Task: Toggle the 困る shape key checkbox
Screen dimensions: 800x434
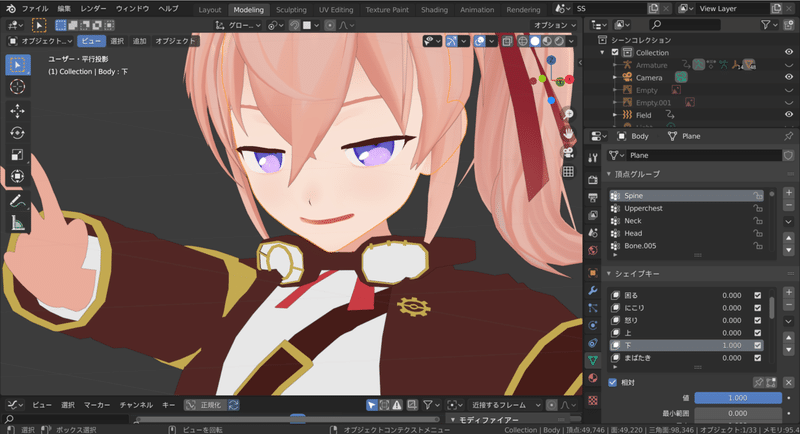Action: click(758, 295)
